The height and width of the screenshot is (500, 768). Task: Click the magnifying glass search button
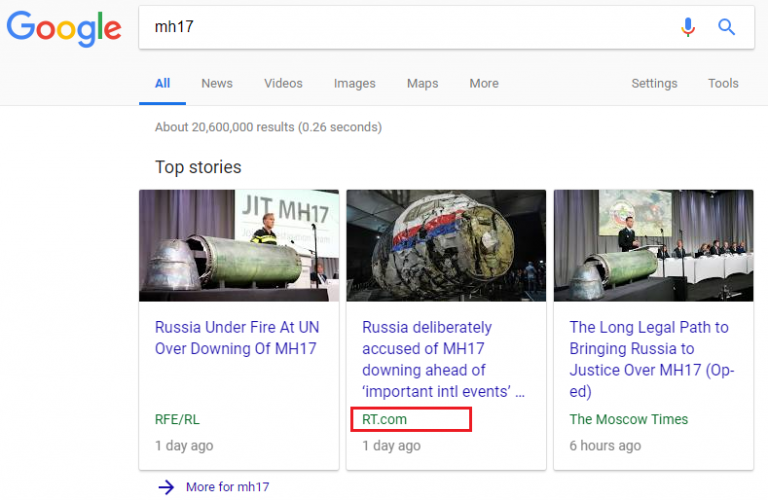(x=726, y=27)
